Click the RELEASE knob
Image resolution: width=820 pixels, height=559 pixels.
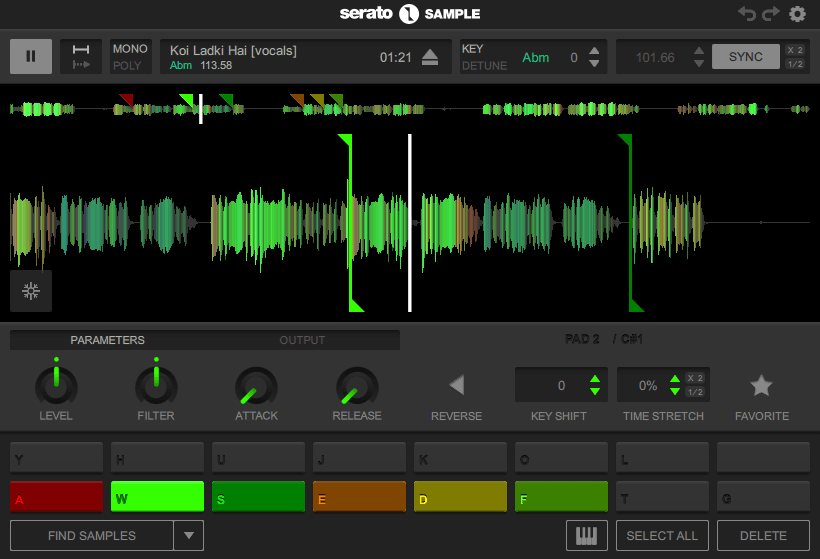(357, 387)
